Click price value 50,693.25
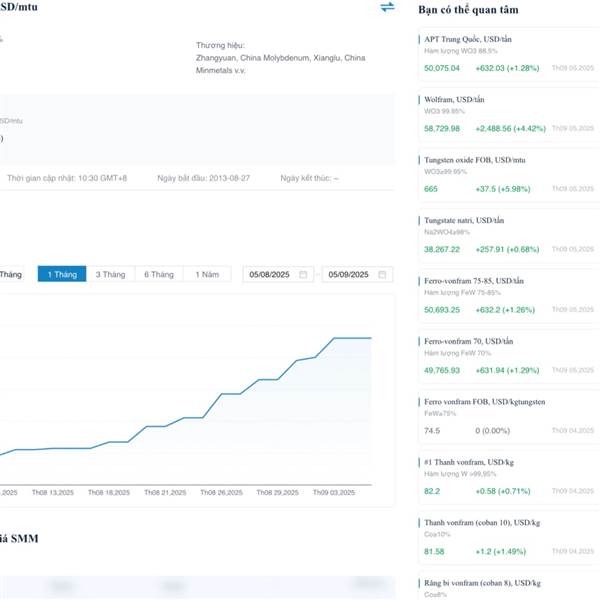 pos(442,310)
